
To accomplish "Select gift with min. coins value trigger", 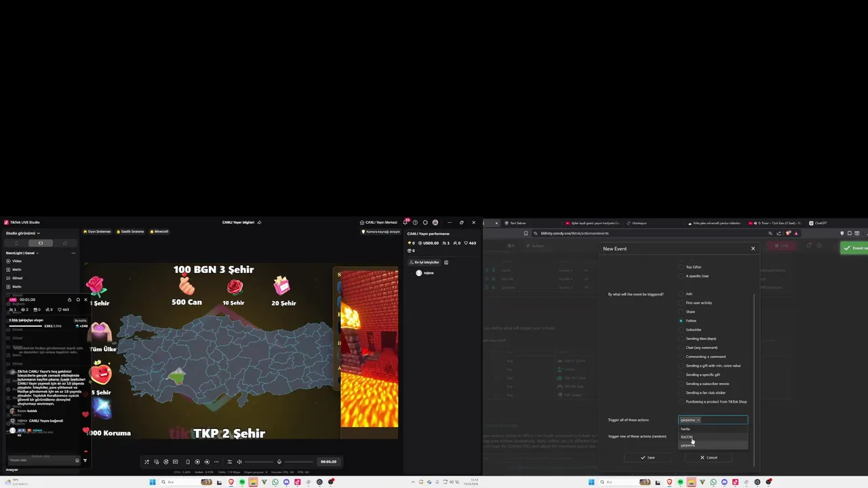I will point(682,366).
